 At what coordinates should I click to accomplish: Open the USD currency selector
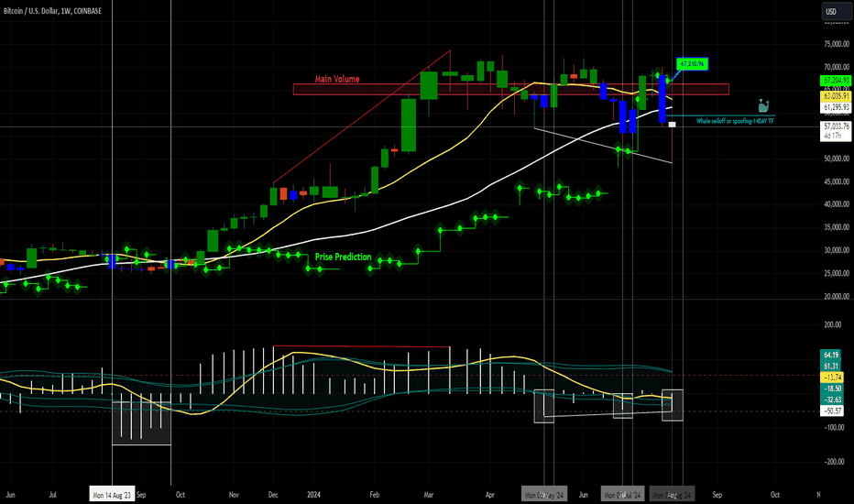tap(836, 11)
